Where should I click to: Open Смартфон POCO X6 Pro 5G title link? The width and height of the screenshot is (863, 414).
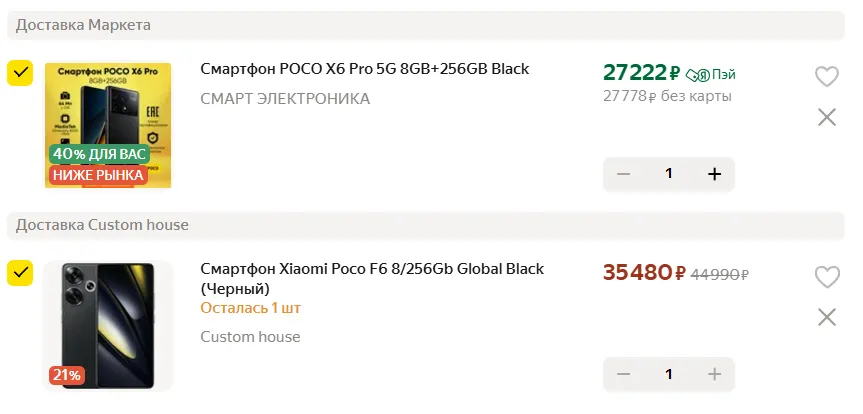[364, 69]
